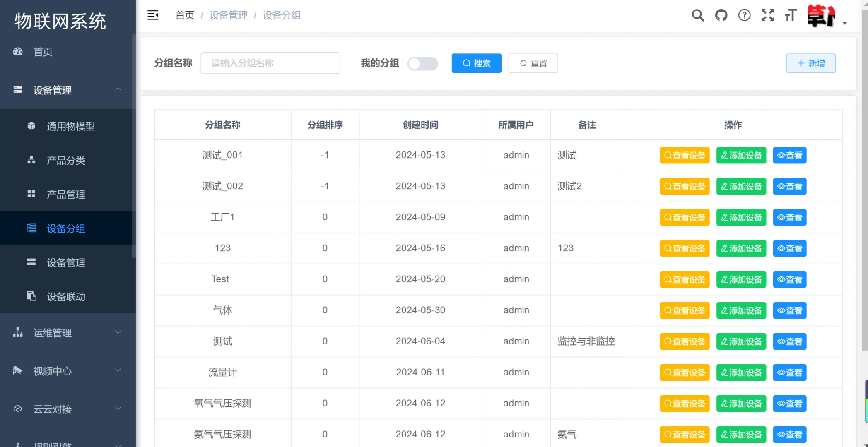Click the 新增 button to add group
The image size is (868, 447).
click(x=810, y=63)
